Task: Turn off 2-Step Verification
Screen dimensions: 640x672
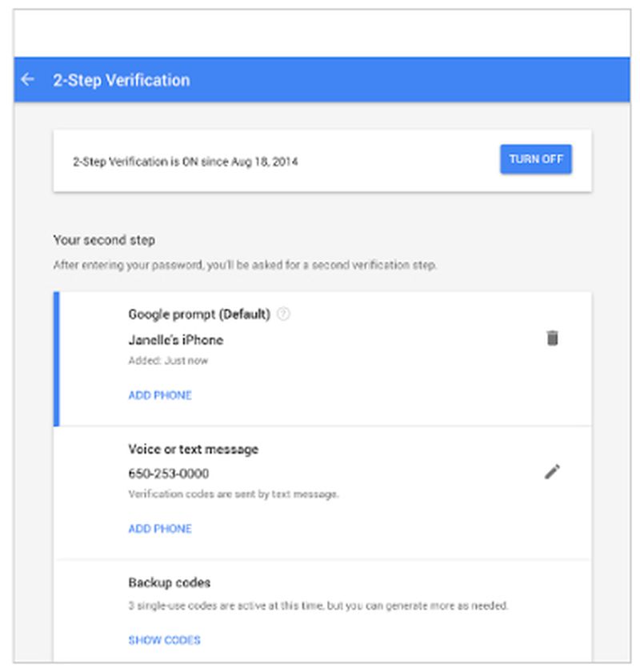Action: coord(535,158)
